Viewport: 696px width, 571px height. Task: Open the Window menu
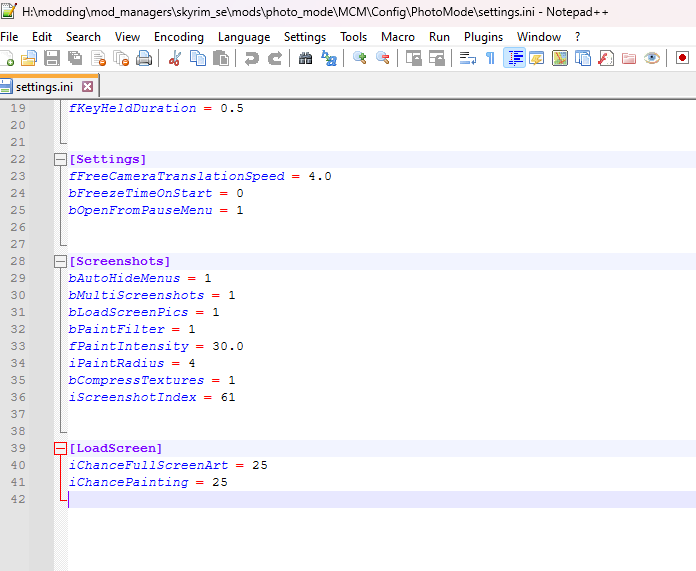click(539, 37)
